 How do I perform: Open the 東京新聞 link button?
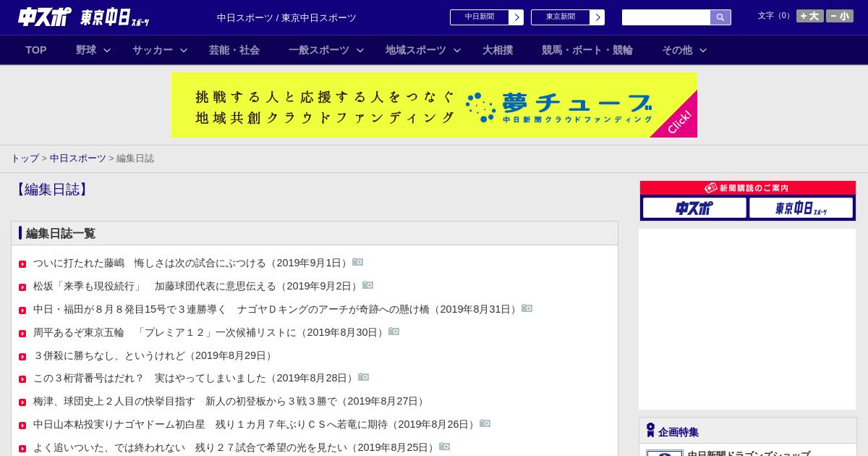[x=567, y=17]
